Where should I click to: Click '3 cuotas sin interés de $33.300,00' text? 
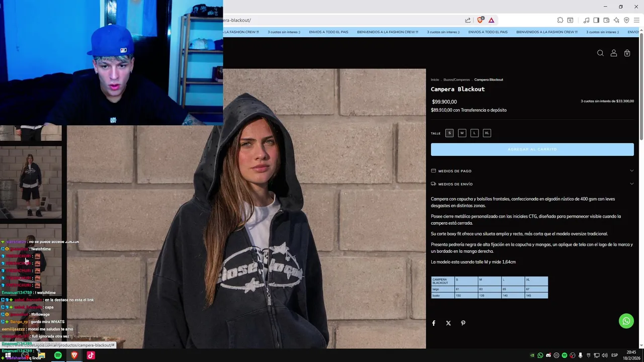coord(607,101)
